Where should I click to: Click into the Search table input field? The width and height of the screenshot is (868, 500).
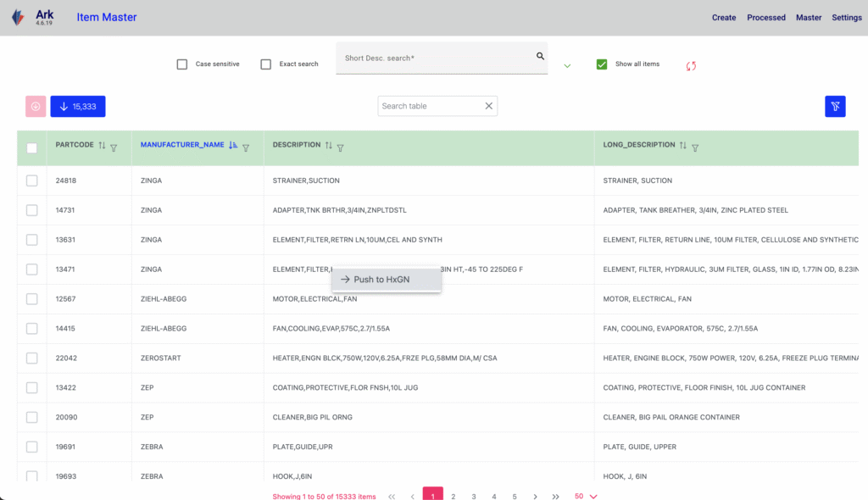click(430, 106)
